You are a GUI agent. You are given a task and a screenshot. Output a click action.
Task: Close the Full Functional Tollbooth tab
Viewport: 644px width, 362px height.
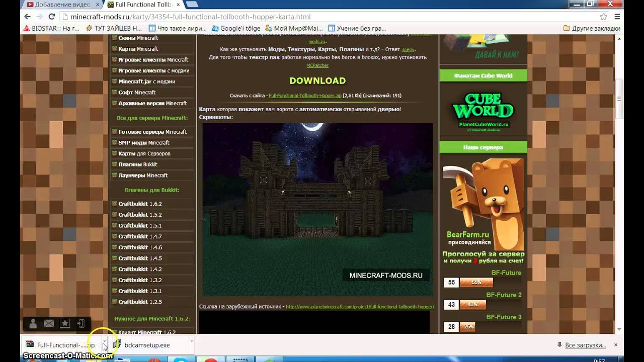pyautogui.click(x=178, y=5)
